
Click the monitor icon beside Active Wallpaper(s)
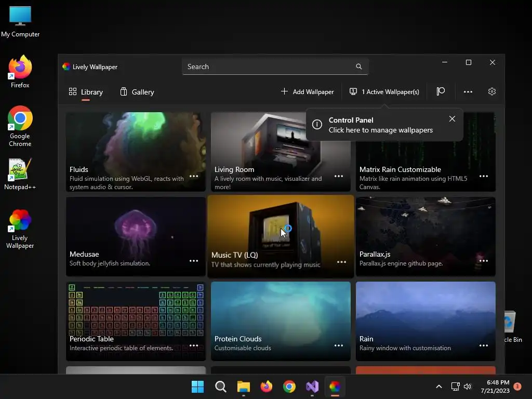[353, 91]
